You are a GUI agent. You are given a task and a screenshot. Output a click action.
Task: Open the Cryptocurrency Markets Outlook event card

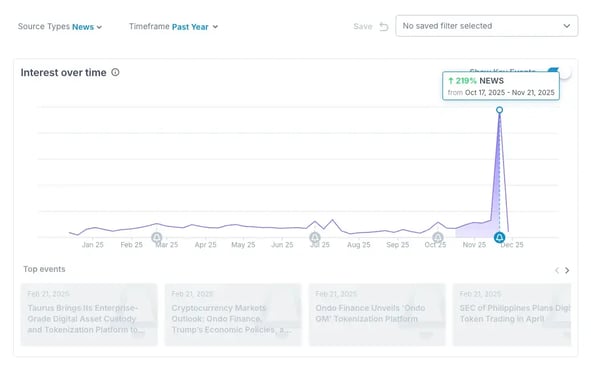point(233,314)
